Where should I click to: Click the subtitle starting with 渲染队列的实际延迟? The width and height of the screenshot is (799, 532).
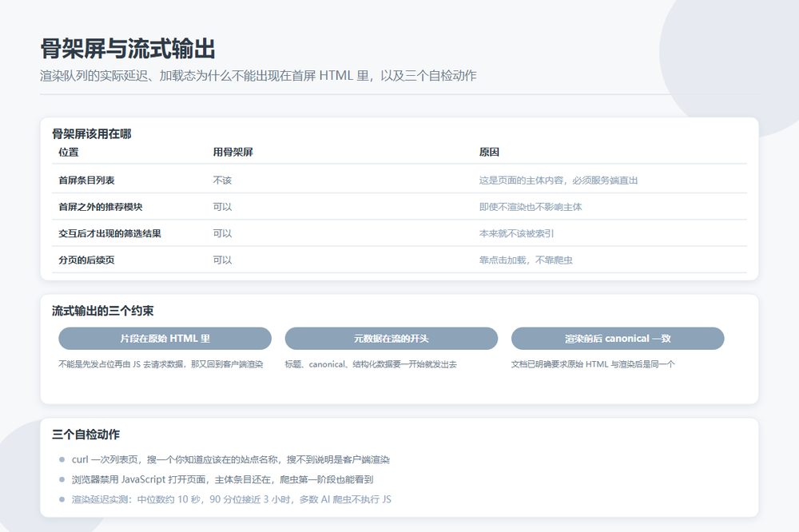point(258,76)
